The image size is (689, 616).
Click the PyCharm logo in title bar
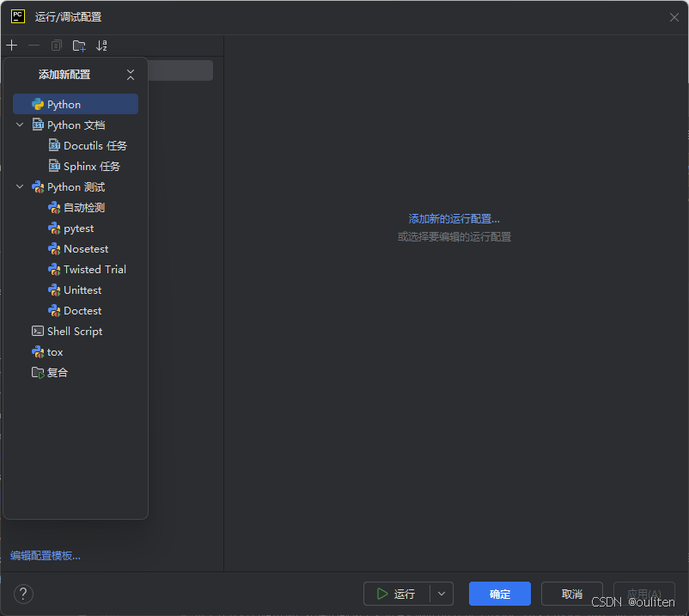point(17,16)
